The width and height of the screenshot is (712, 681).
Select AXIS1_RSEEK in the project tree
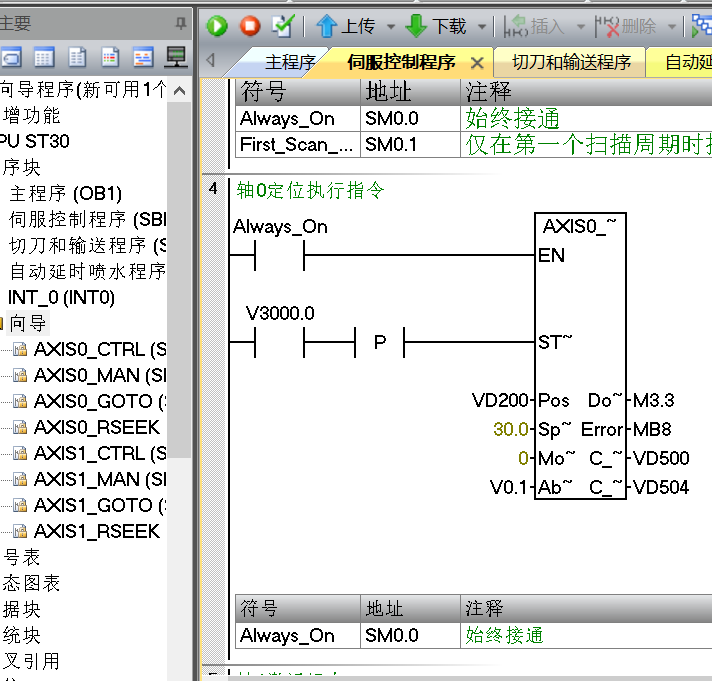point(96,531)
